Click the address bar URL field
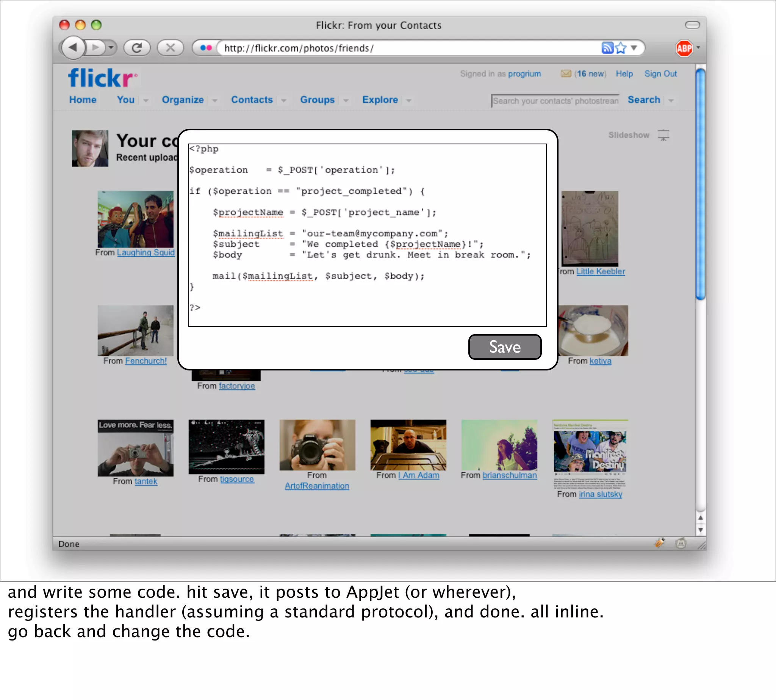The image size is (776, 700). tap(408, 48)
